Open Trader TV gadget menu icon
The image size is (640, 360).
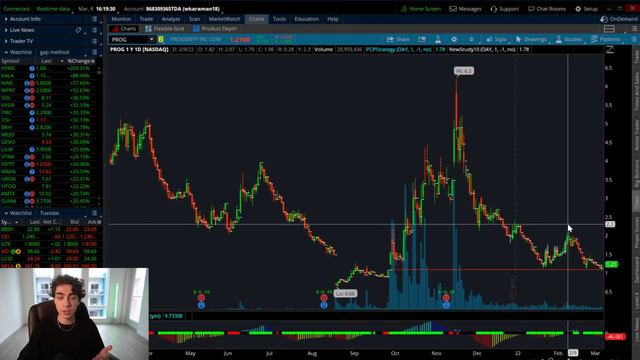pos(94,41)
